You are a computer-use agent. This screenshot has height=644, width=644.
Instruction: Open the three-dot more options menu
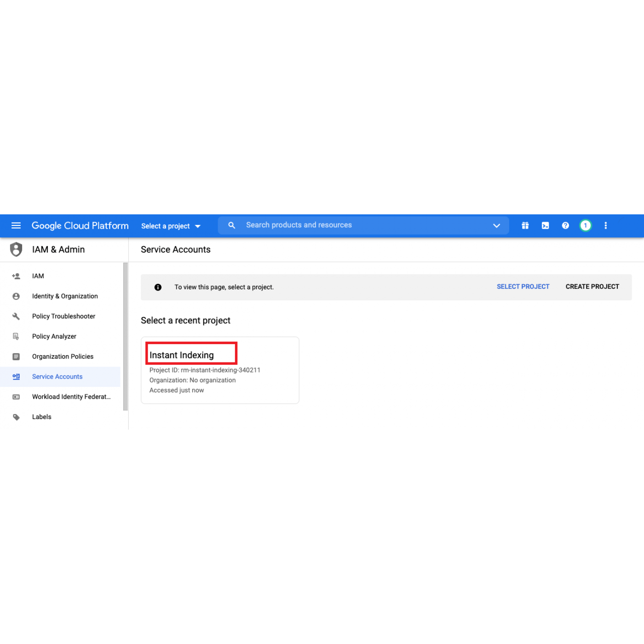click(x=605, y=225)
